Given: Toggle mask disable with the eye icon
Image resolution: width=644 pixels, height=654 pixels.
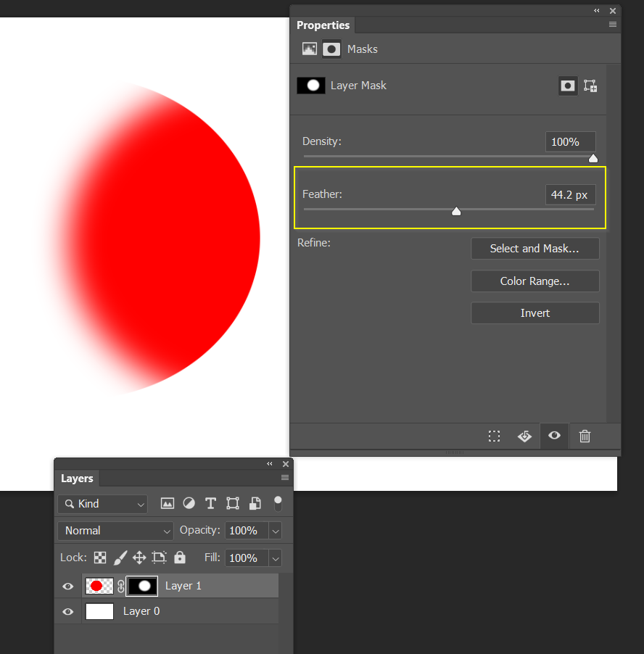Looking at the screenshot, I should pos(554,436).
